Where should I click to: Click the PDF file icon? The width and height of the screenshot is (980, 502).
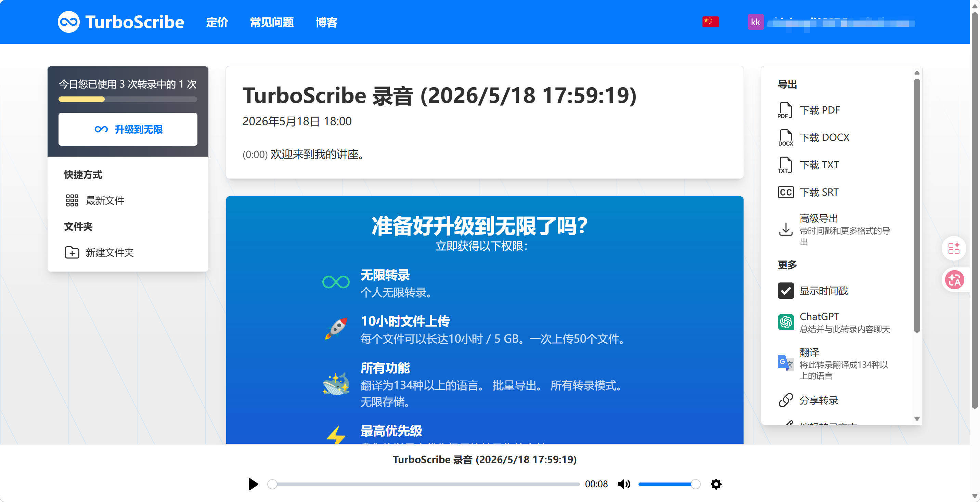pos(785,110)
